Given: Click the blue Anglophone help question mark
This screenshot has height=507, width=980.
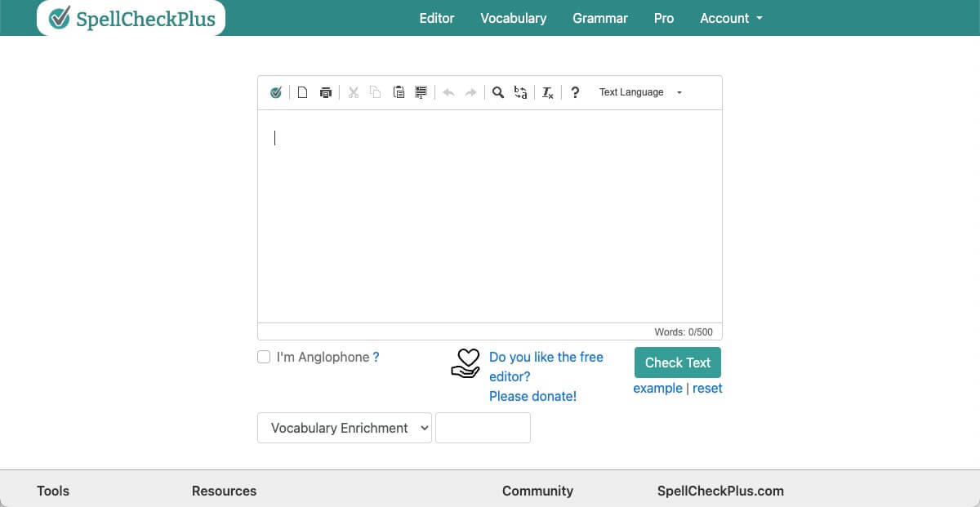Looking at the screenshot, I should point(376,357).
